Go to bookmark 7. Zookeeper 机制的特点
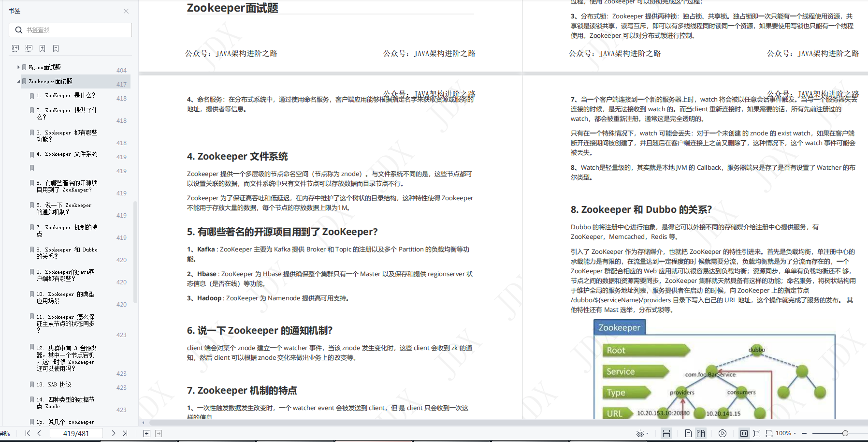 coord(67,231)
